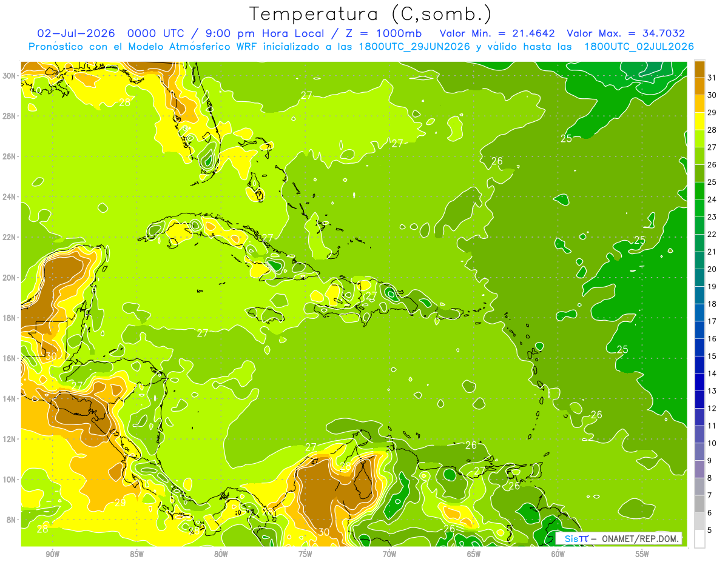
Task: Select the dark blue swatch between 13 and 14
Action: tap(699, 382)
